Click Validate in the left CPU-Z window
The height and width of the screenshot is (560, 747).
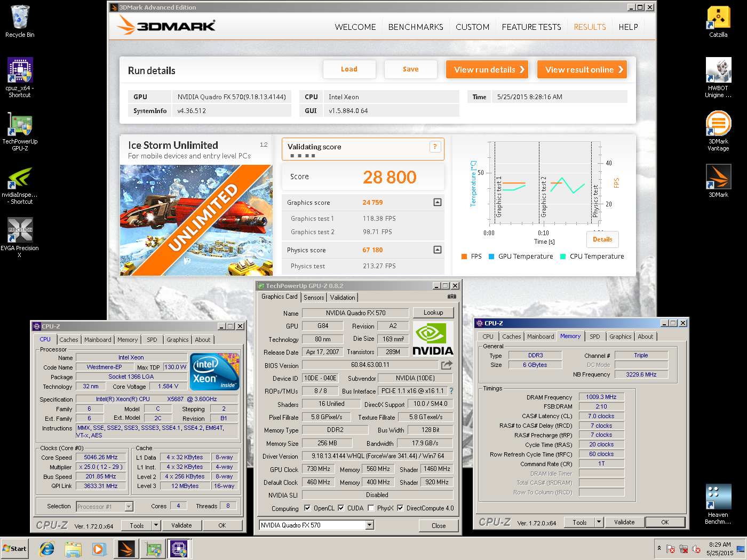181,525
